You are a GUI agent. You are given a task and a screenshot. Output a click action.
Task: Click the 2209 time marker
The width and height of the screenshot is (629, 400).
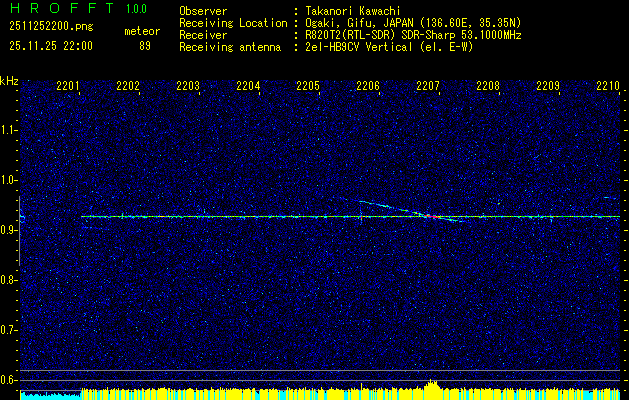548,85
